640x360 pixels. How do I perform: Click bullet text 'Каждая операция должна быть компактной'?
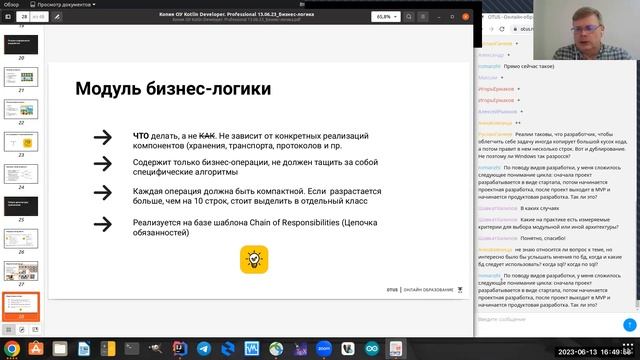pyautogui.click(x=219, y=191)
